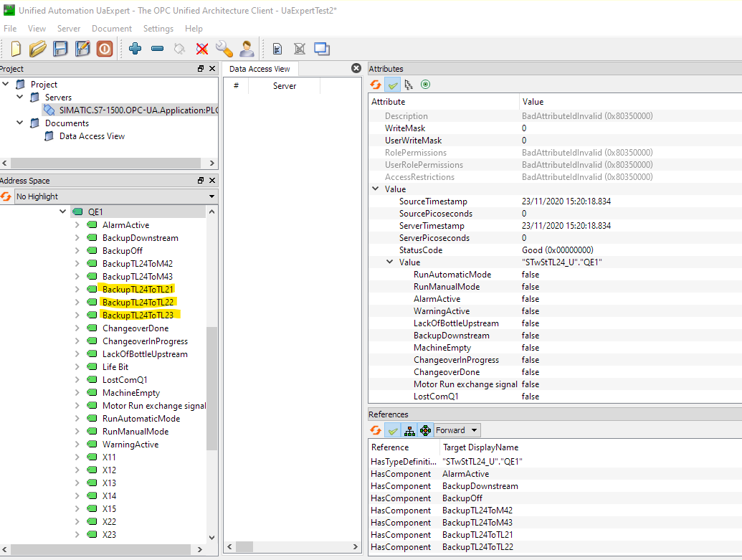This screenshot has width=742, height=560.
Task: Collapse the QE1 node
Action: pyautogui.click(x=62, y=212)
